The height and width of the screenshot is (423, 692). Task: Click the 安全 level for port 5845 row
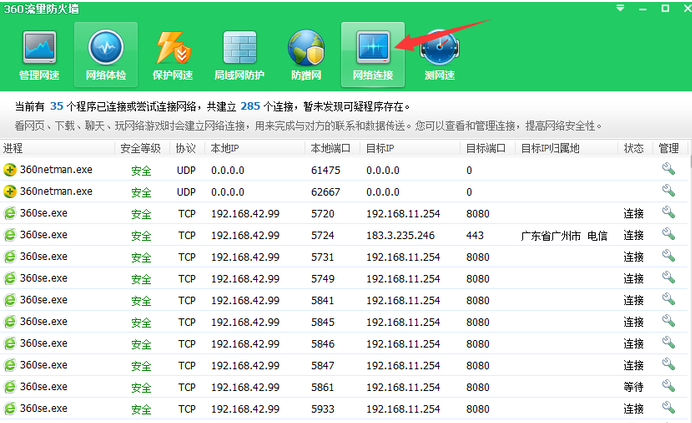pos(141,322)
